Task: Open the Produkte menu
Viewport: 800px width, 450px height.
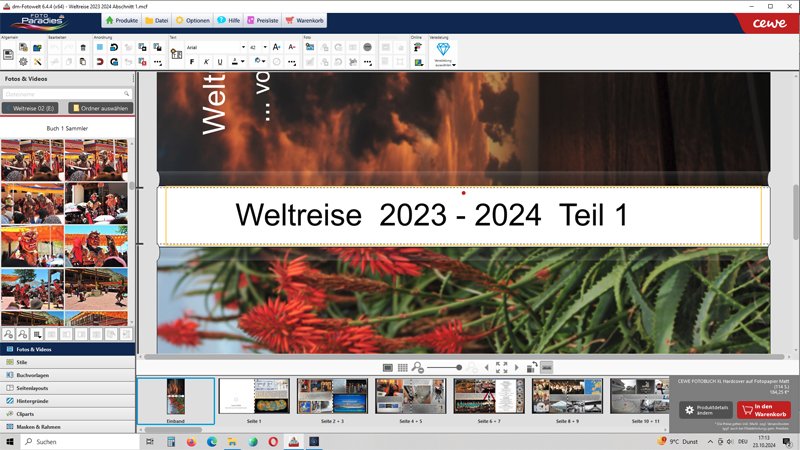Action: (121, 20)
